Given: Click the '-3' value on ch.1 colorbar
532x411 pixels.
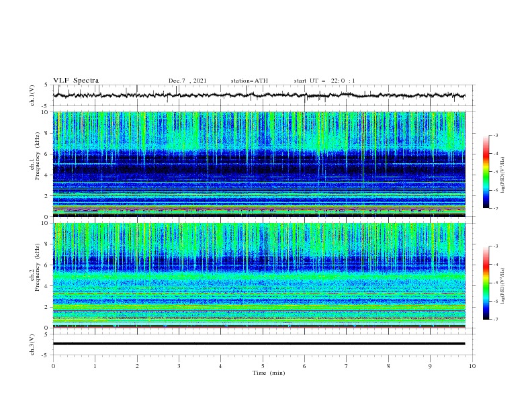Looking at the screenshot, I should (495, 135).
